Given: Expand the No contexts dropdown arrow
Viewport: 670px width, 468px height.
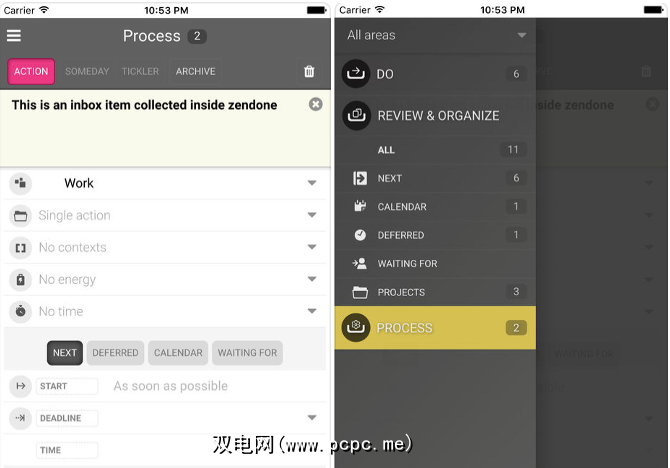Looking at the screenshot, I should point(312,247).
